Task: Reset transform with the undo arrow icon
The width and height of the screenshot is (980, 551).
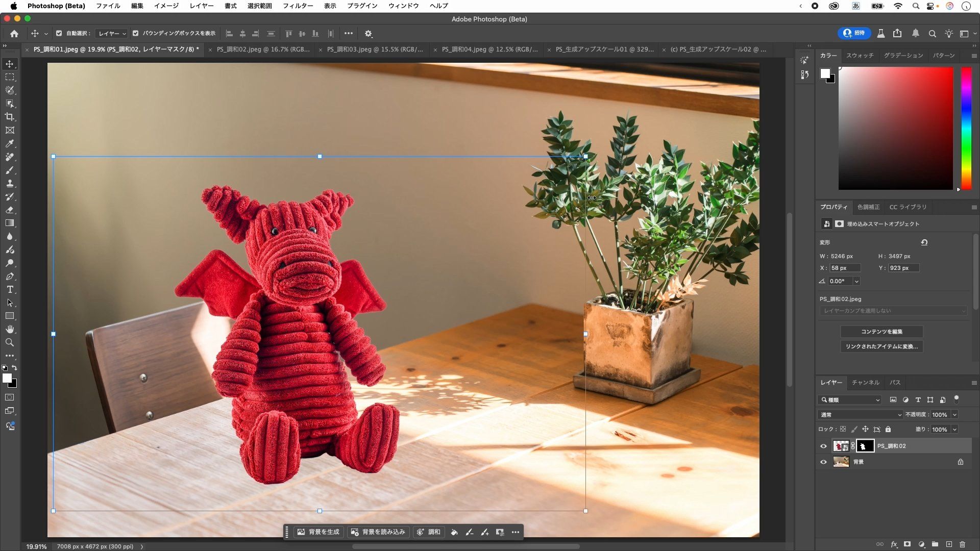Action: point(924,242)
